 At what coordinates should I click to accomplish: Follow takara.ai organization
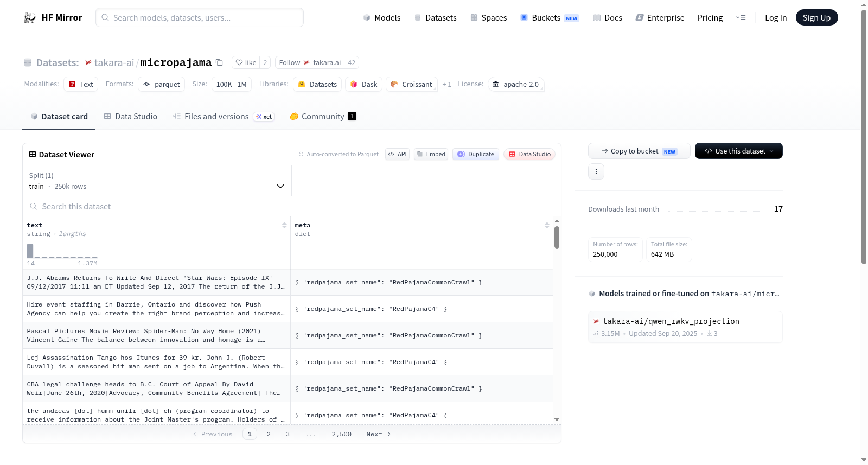pyautogui.click(x=310, y=62)
